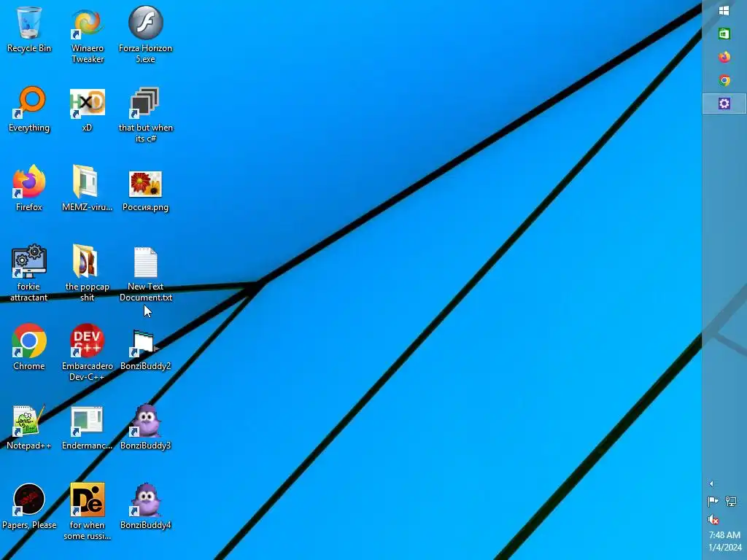Select the BonziBuddy3 shortcut
Image resolution: width=747 pixels, height=560 pixels.
pyautogui.click(x=145, y=427)
